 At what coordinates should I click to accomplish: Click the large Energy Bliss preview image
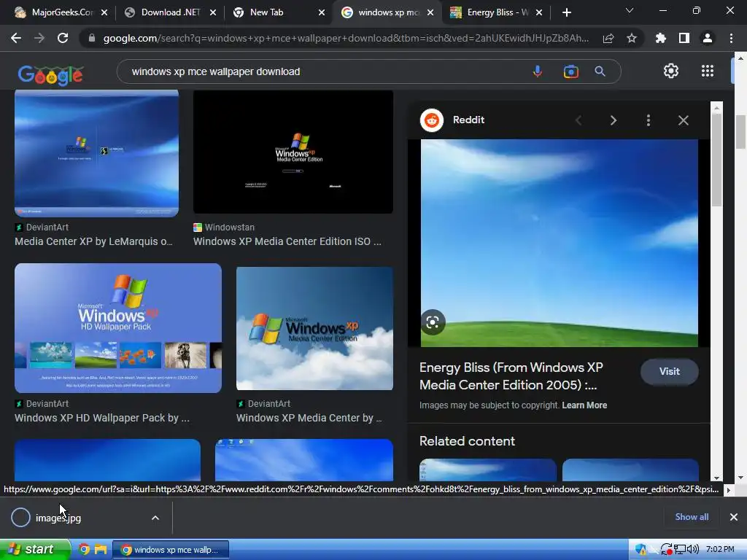[560, 243]
